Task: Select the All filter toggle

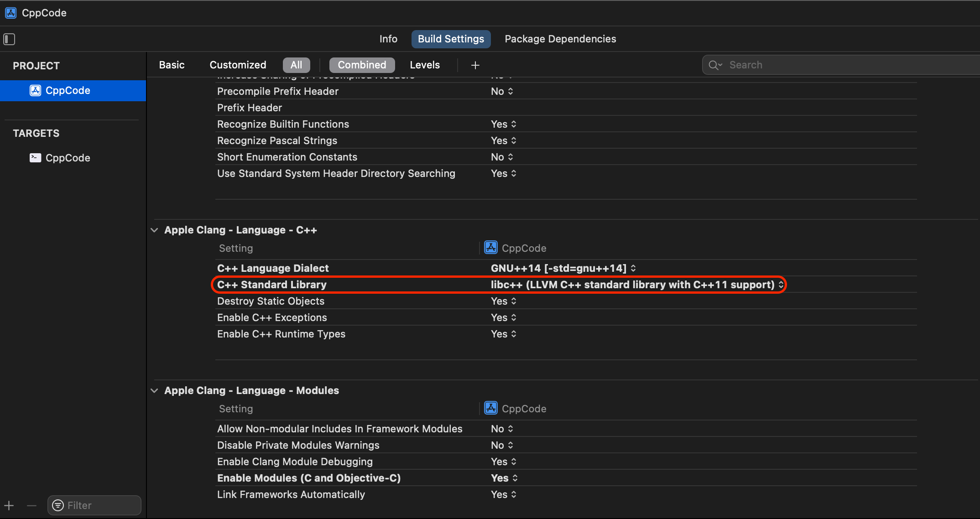Action: (296, 65)
